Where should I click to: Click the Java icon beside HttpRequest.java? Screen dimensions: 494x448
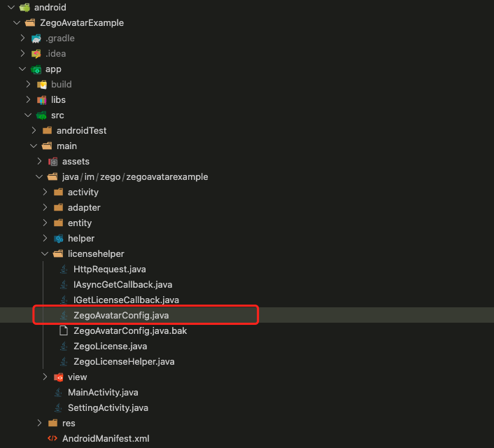tap(64, 269)
